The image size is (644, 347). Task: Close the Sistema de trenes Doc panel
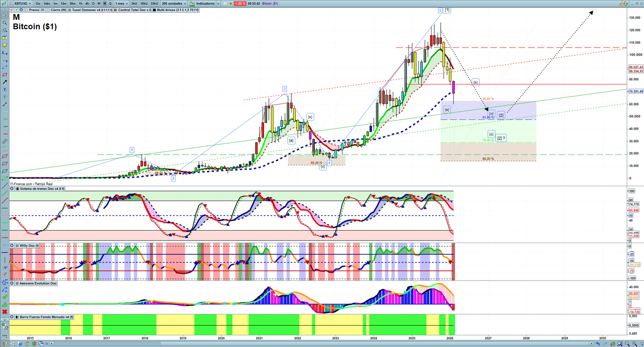[x=12, y=189]
